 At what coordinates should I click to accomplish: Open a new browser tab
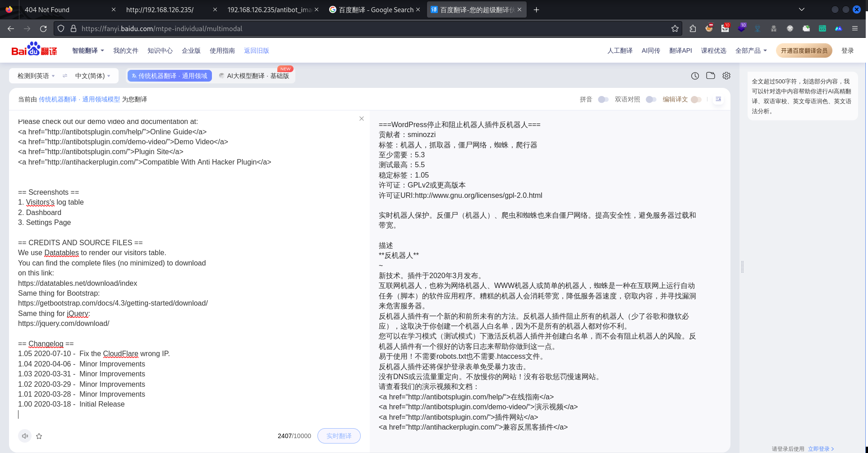536,9
